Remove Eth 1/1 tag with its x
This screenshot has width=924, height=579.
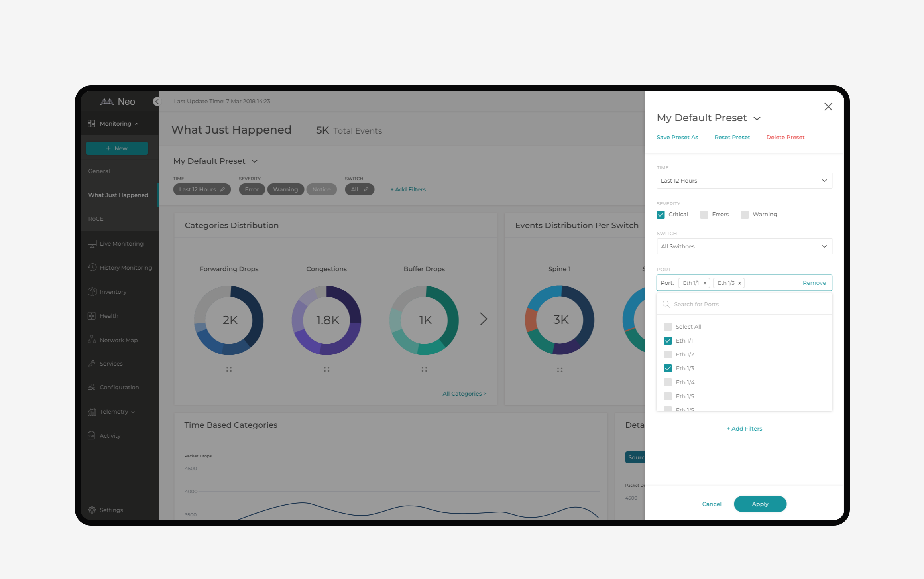coord(705,283)
